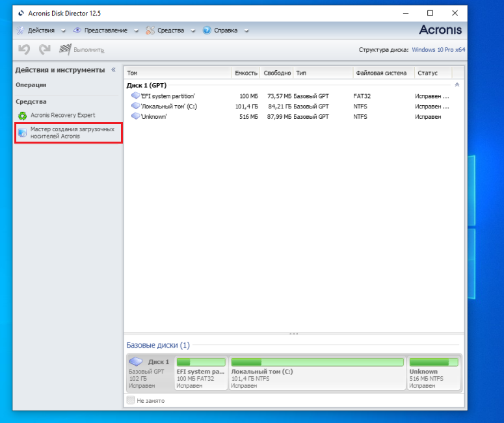The width and height of the screenshot is (504, 423).
Task: Click the 516 МБ capacity cell
Action: pos(248,116)
